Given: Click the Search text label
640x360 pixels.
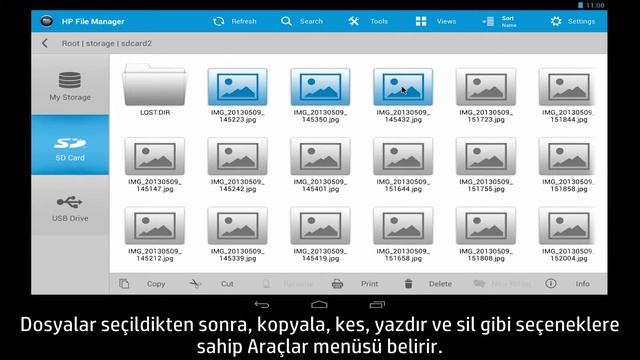Looking at the screenshot, I should coord(311,21).
